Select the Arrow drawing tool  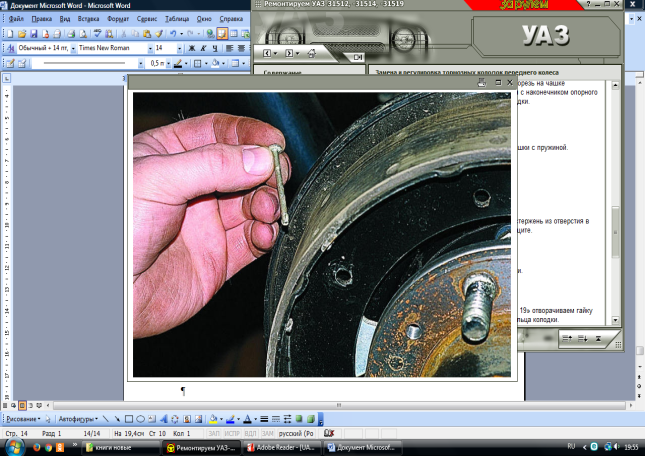click(117, 419)
